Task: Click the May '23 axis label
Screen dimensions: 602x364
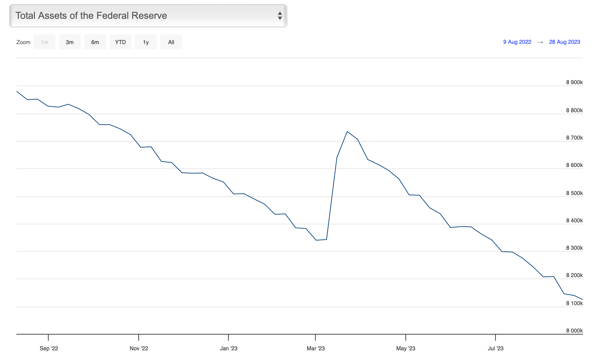Action: (x=405, y=349)
